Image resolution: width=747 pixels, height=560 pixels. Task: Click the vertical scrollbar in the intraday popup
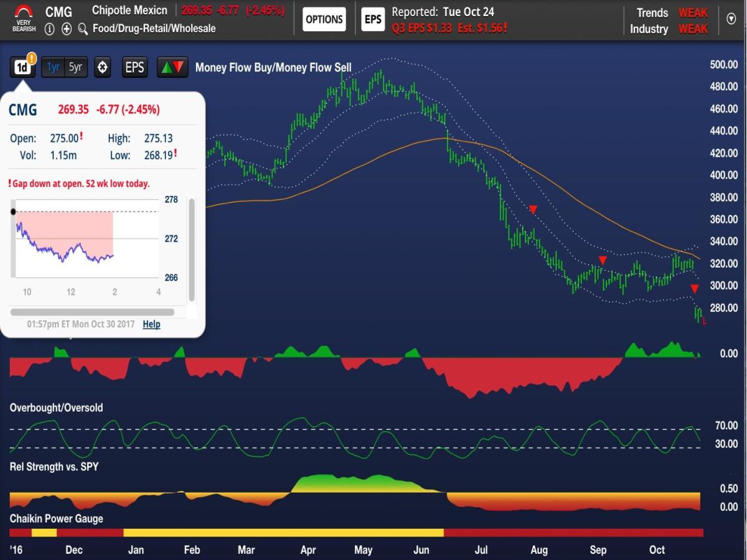pyautogui.click(x=192, y=249)
